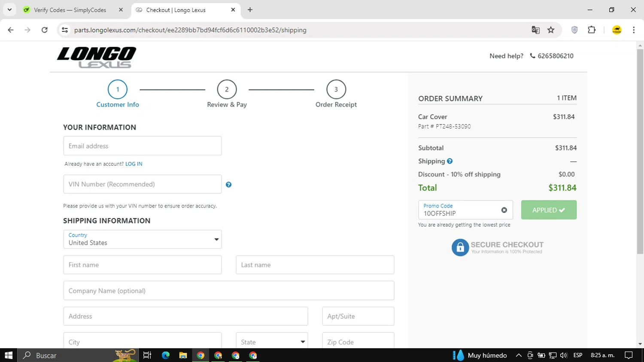This screenshot has width=644, height=362.
Task: View site information icon in address bar
Action: pos(65,30)
